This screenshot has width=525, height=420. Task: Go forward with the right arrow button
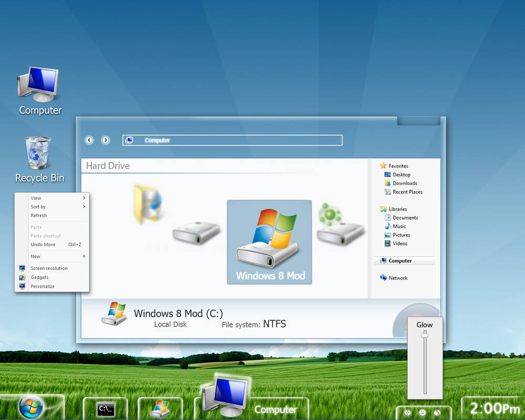click(x=106, y=140)
